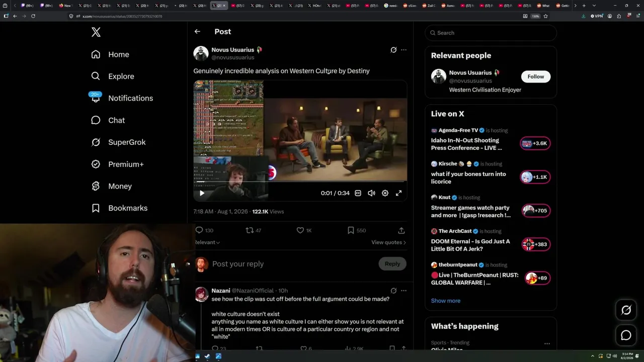The height and width of the screenshot is (362, 644).
Task: Open the more options menu on main post
Action: [x=404, y=50]
